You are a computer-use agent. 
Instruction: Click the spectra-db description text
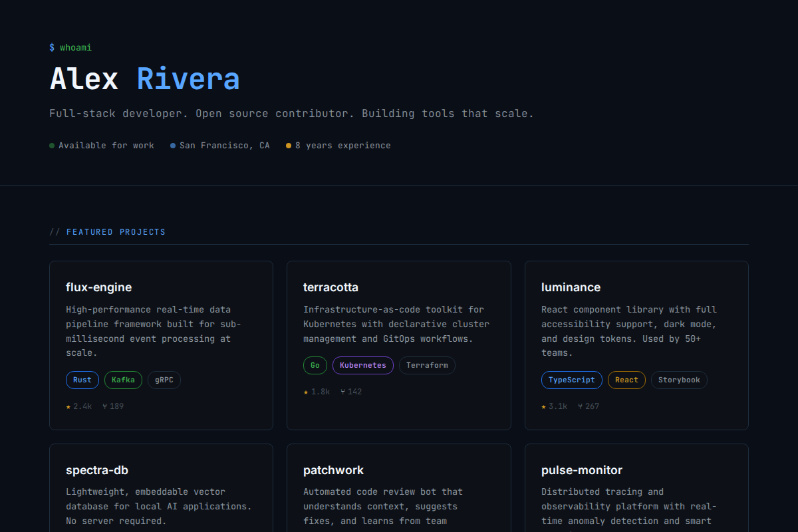[159, 506]
